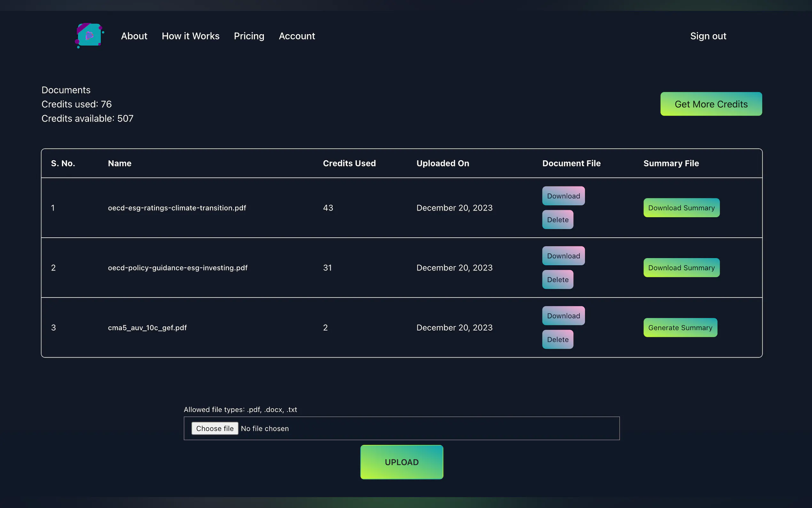Screen dimensions: 812x508
Task: Download summary for oecd-policy-guidance-esg-investing.pdf
Action: (x=681, y=268)
